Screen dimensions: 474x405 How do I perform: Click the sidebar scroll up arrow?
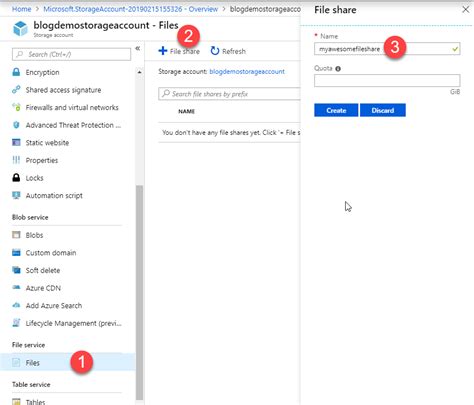pos(139,72)
